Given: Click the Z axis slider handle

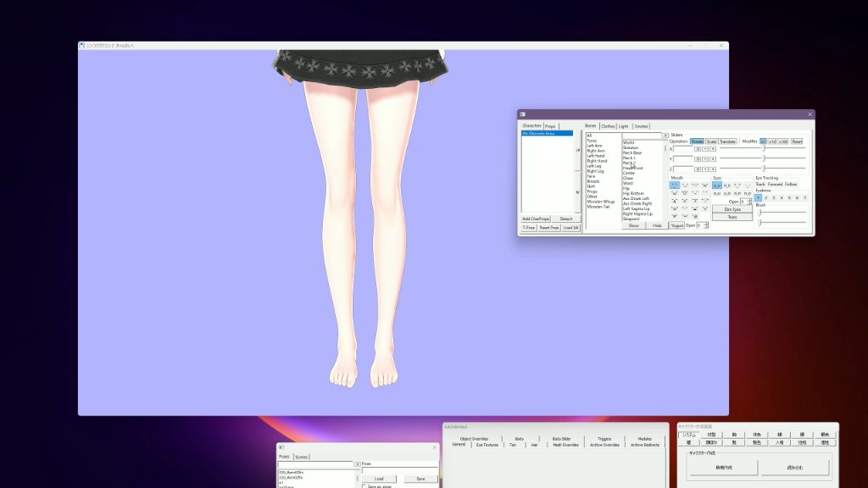Looking at the screenshot, I should coord(764,169).
